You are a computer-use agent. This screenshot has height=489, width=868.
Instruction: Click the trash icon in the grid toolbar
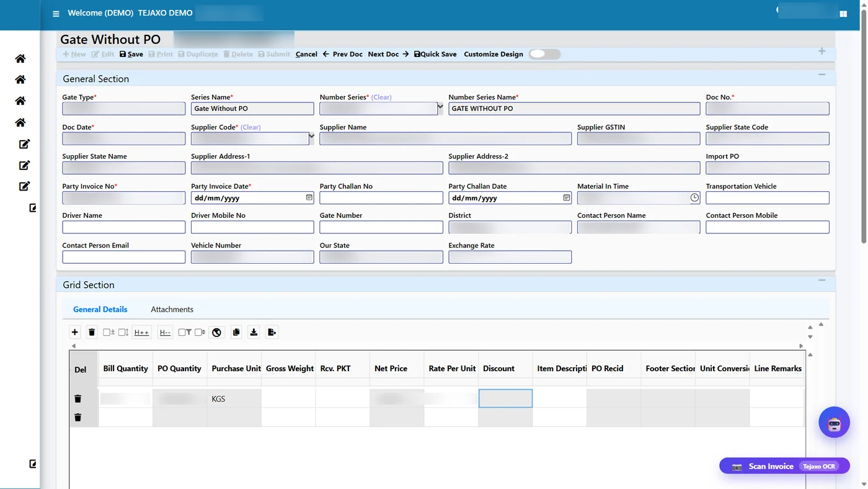click(92, 333)
